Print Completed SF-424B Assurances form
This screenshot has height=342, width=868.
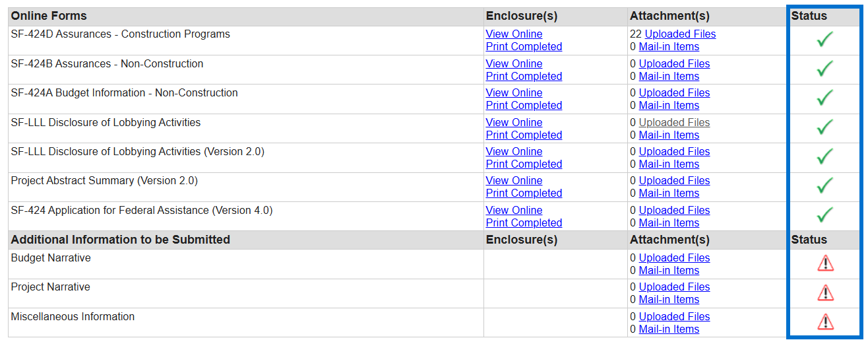click(524, 77)
